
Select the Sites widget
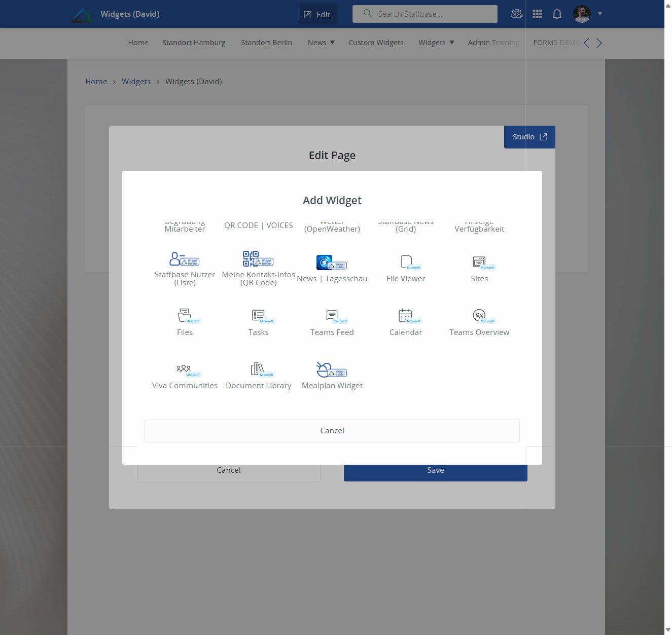pos(479,269)
